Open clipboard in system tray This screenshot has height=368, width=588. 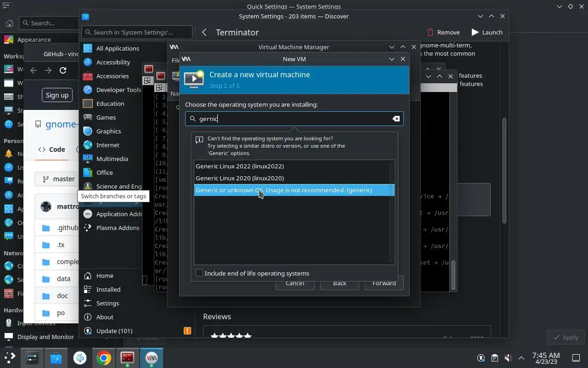coord(494,357)
